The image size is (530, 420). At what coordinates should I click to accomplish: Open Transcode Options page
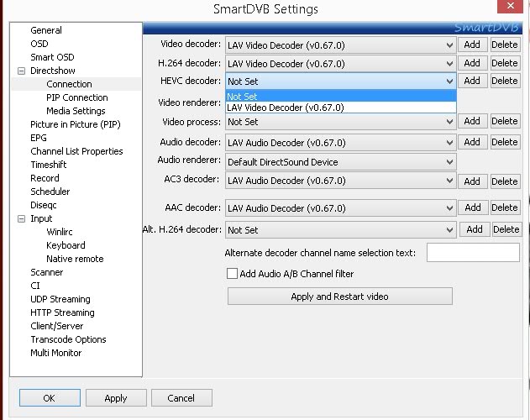(68, 339)
